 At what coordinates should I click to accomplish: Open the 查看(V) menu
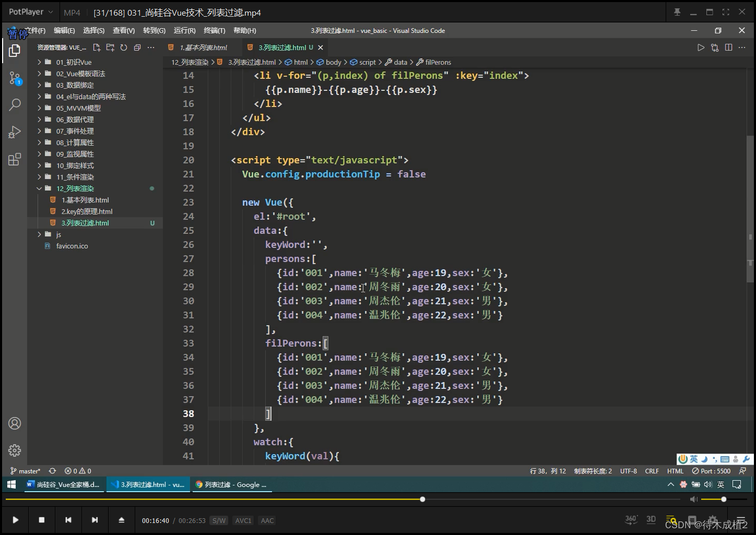[124, 31]
